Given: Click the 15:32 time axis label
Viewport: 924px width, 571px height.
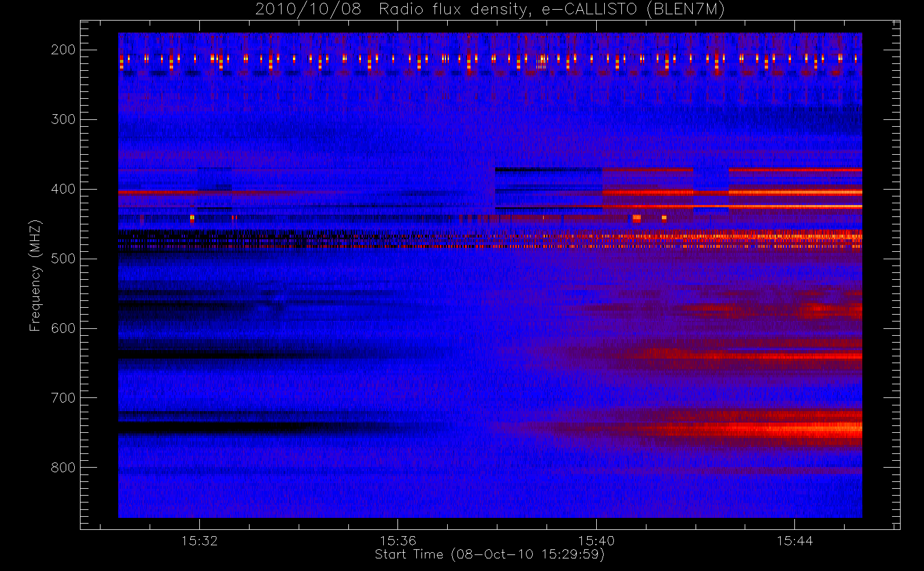Looking at the screenshot, I should [x=200, y=541].
